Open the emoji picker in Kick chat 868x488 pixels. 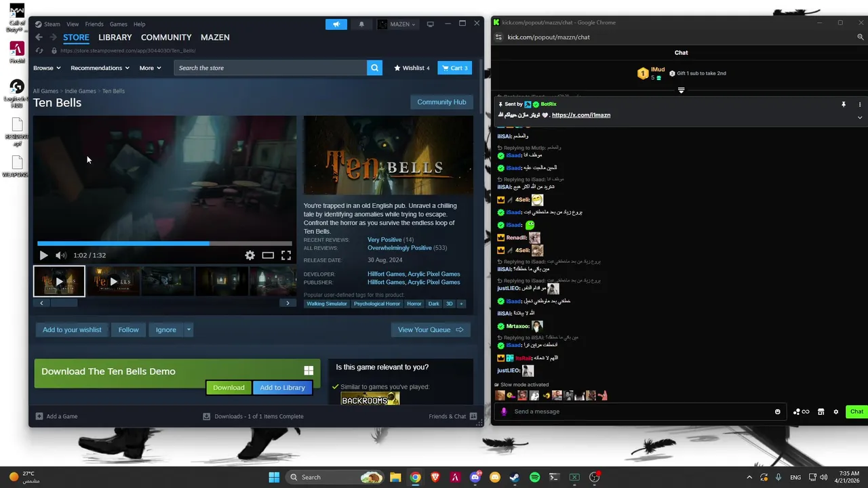777,411
